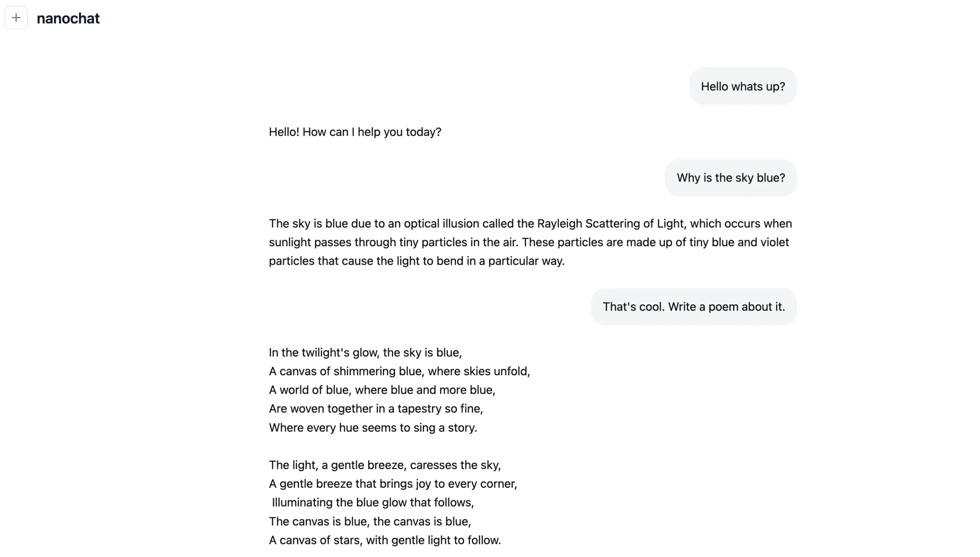Screen dimensions: 980x557
Task: Select the line 'In the twilight's glow, the sky is blue,'
Action: pyautogui.click(x=365, y=352)
